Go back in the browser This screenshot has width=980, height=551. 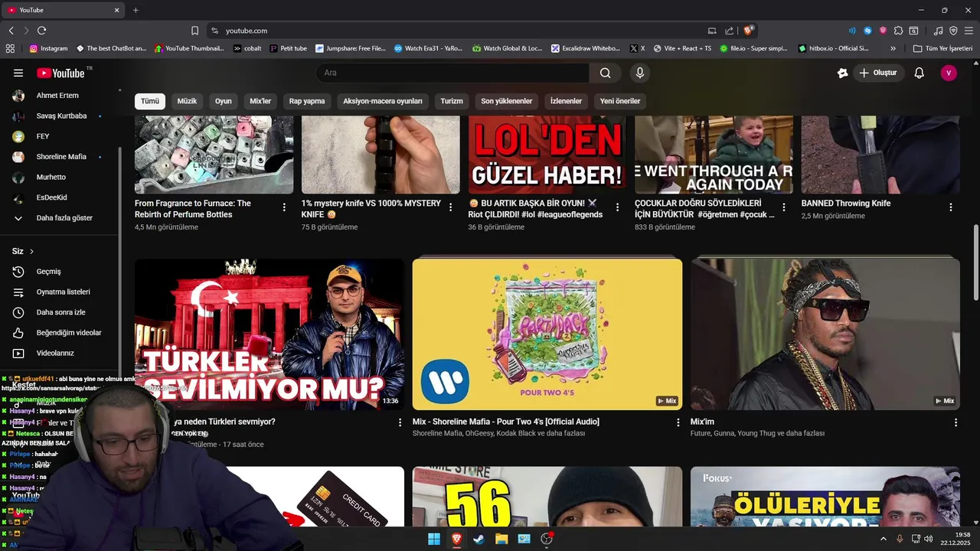[11, 31]
